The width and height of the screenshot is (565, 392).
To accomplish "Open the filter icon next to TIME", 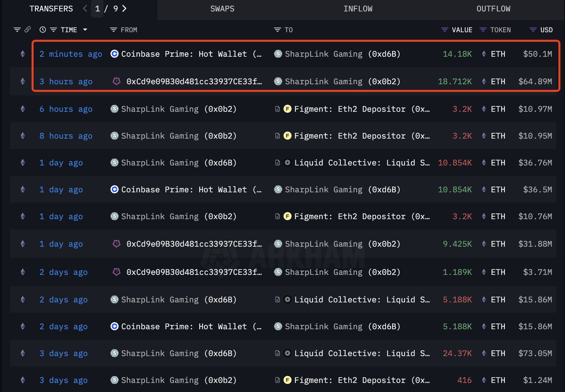I will pos(53,30).
